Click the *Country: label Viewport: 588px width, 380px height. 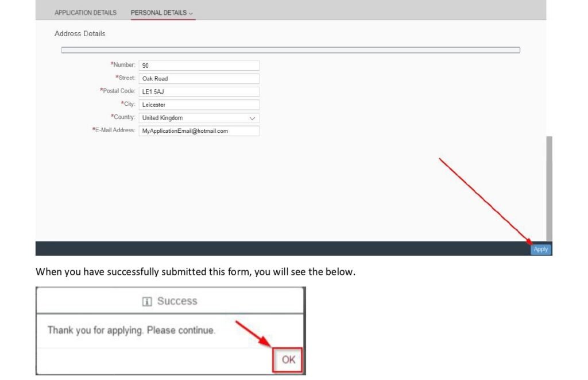tap(123, 117)
